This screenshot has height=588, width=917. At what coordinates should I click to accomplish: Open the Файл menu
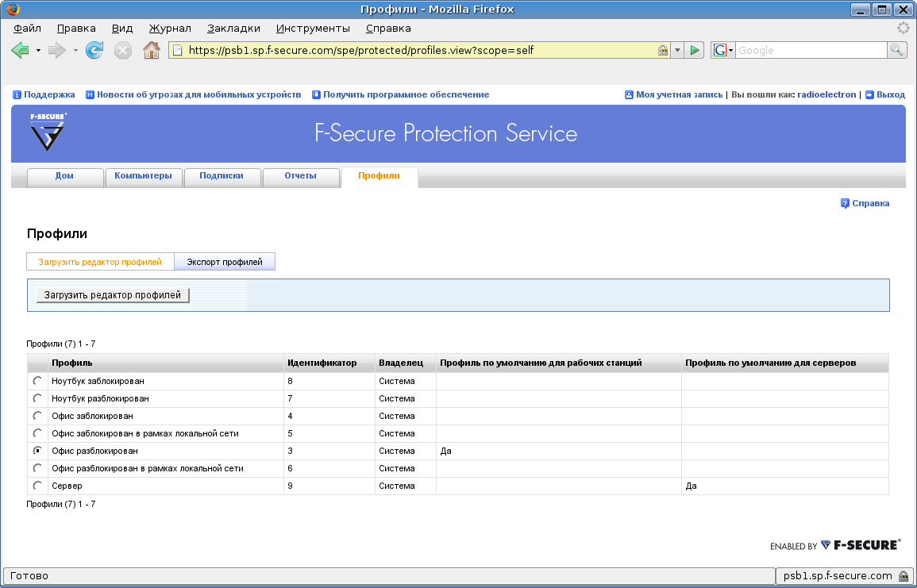click(x=27, y=28)
